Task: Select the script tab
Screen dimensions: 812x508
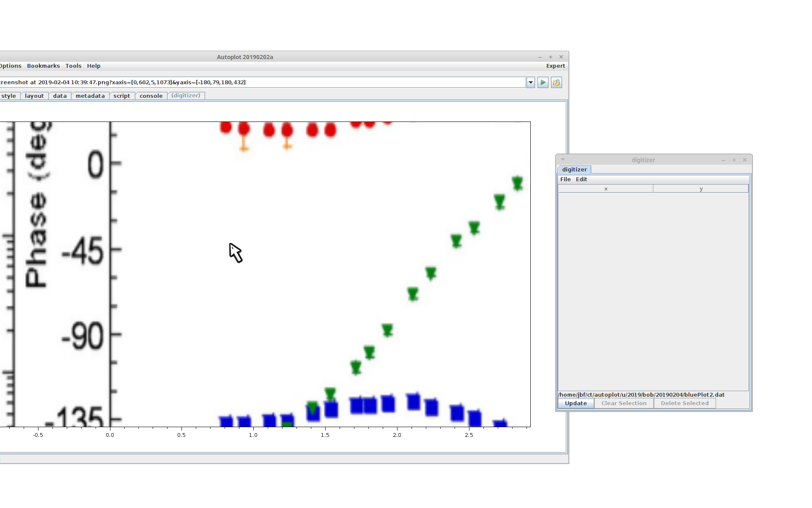Action: (122, 96)
